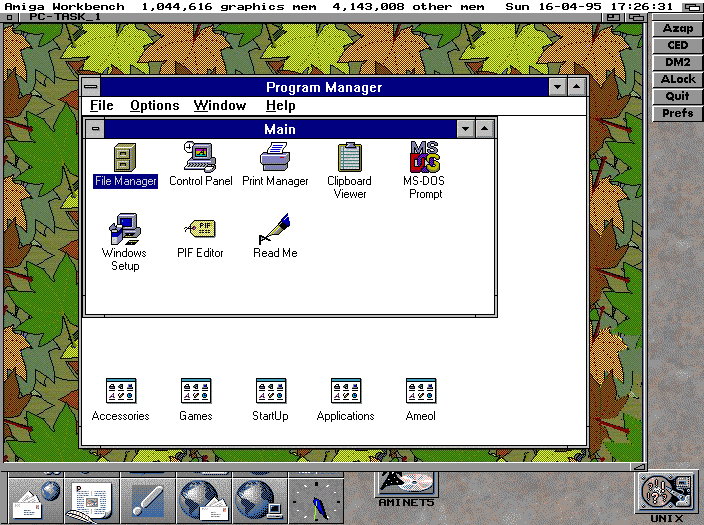Click the Main window title bar
The image size is (704, 525).
coord(280,129)
